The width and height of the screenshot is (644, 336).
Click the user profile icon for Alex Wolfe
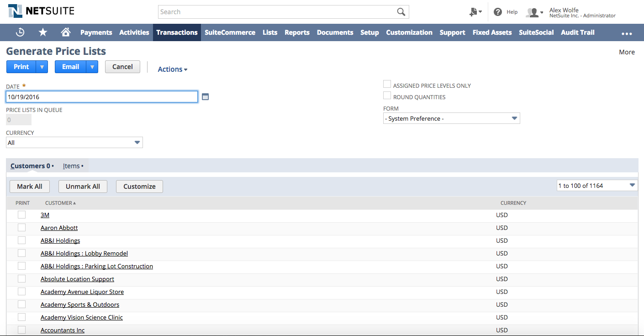533,12
